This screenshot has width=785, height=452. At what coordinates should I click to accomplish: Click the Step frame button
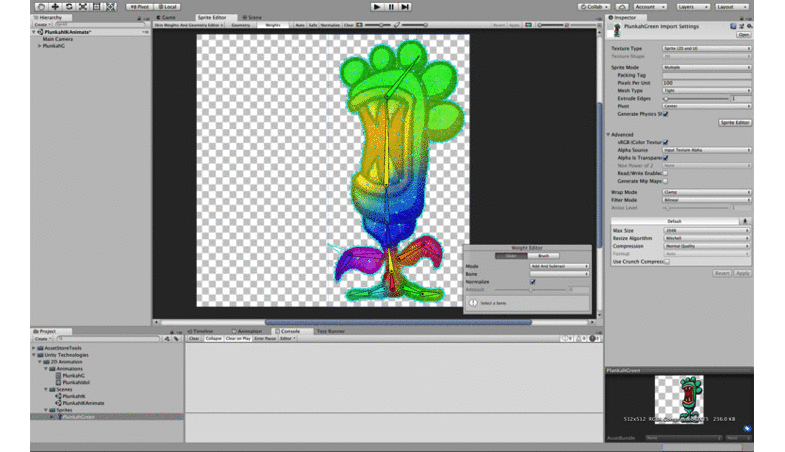click(x=405, y=7)
